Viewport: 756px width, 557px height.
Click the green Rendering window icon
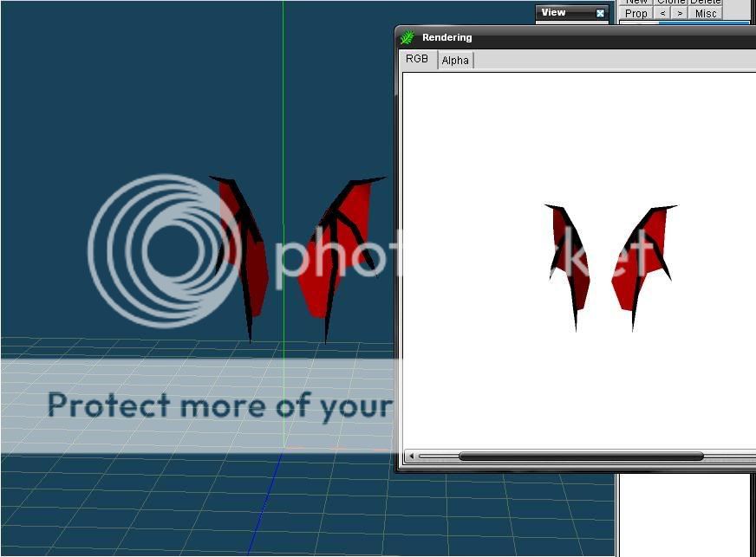coord(407,38)
